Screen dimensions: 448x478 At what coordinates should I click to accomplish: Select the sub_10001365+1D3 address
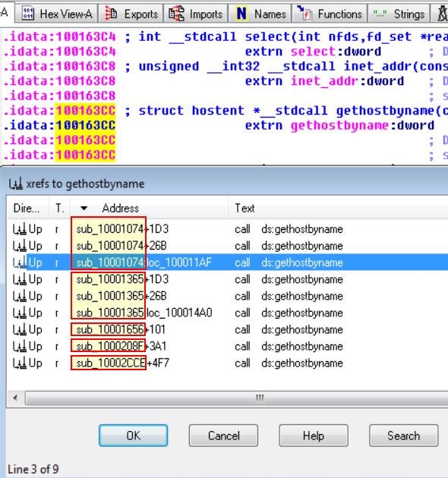tap(122, 279)
